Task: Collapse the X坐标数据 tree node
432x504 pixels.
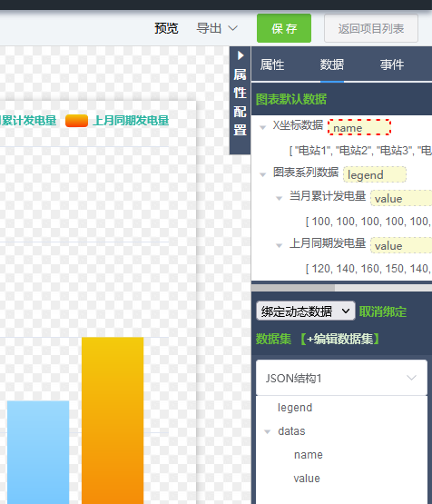Action: point(262,128)
